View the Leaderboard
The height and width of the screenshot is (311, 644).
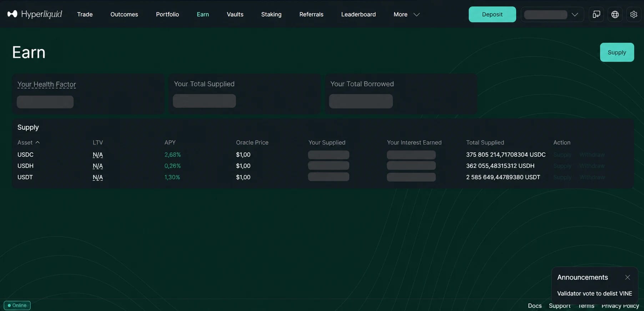(358, 14)
